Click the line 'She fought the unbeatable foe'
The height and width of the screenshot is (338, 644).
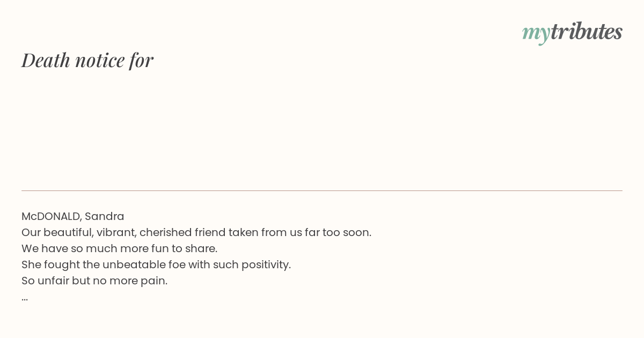coord(104,264)
